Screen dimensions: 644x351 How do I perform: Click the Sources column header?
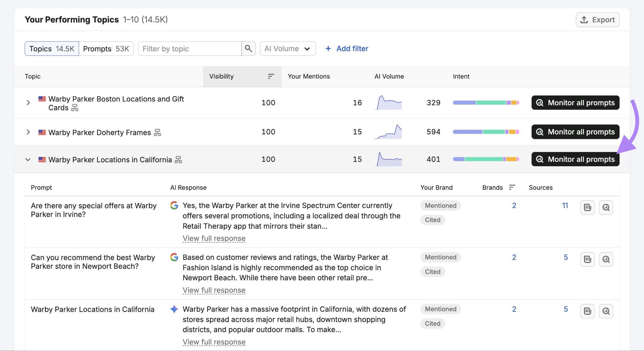(x=541, y=188)
